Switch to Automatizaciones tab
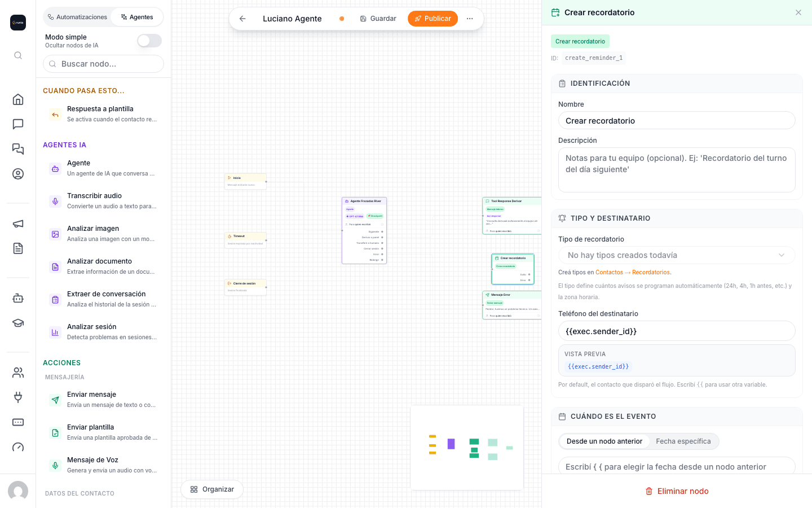The height and width of the screenshot is (508, 812). coord(77,17)
